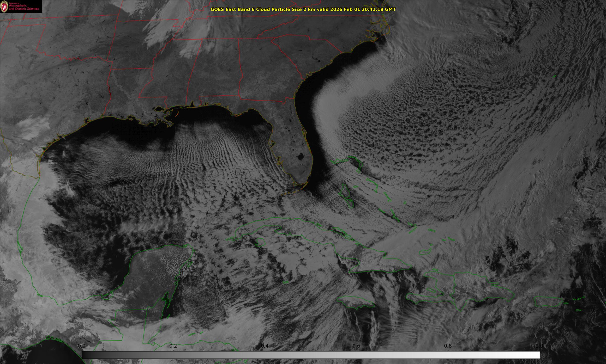Click the white end of the grayscale colorbar
This screenshot has width=606, height=364.
tap(536, 355)
